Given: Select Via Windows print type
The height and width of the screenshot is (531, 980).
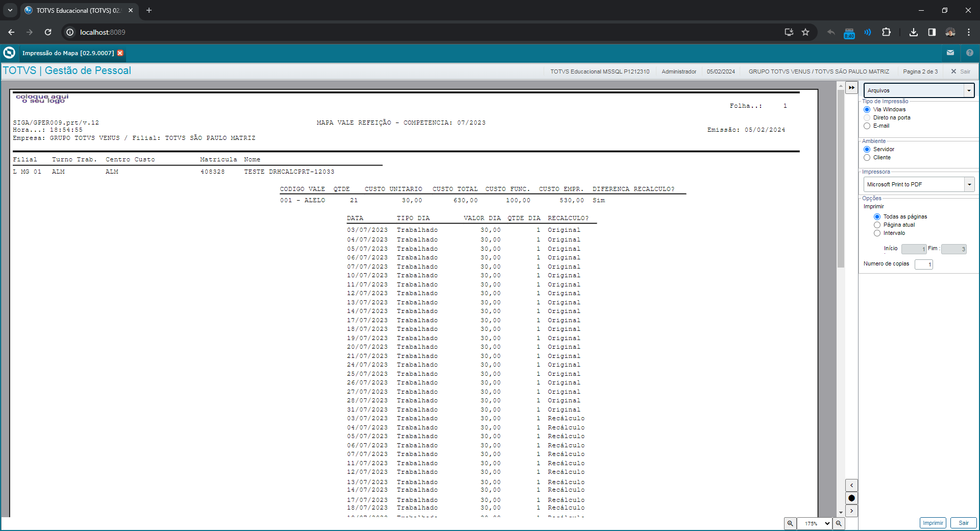Looking at the screenshot, I should [867, 110].
